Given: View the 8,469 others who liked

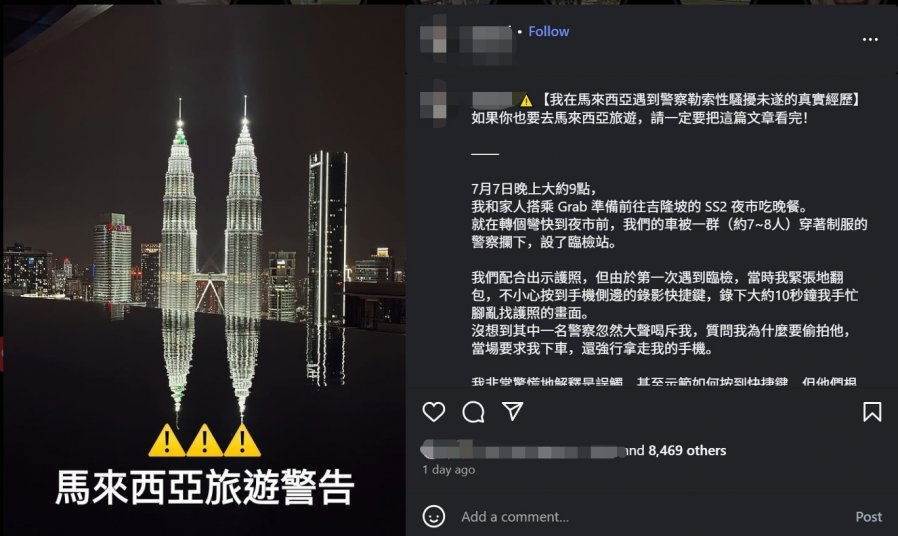Looking at the screenshot, I should (x=687, y=451).
